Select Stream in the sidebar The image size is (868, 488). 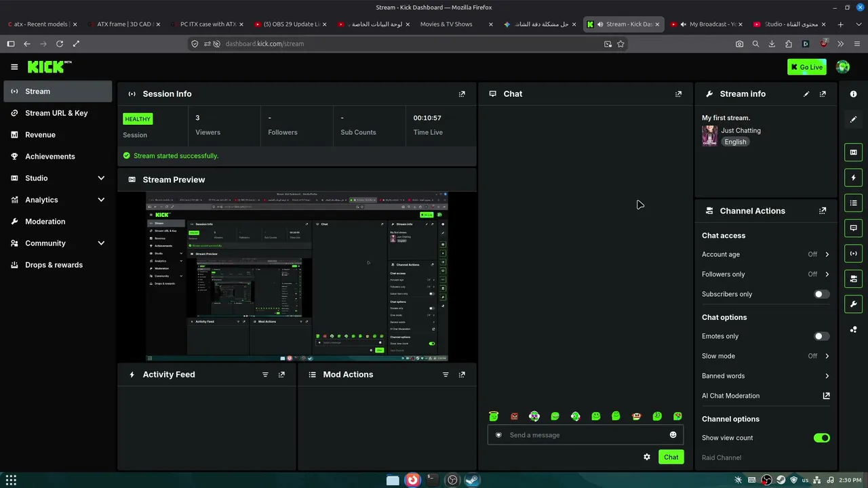(58, 91)
